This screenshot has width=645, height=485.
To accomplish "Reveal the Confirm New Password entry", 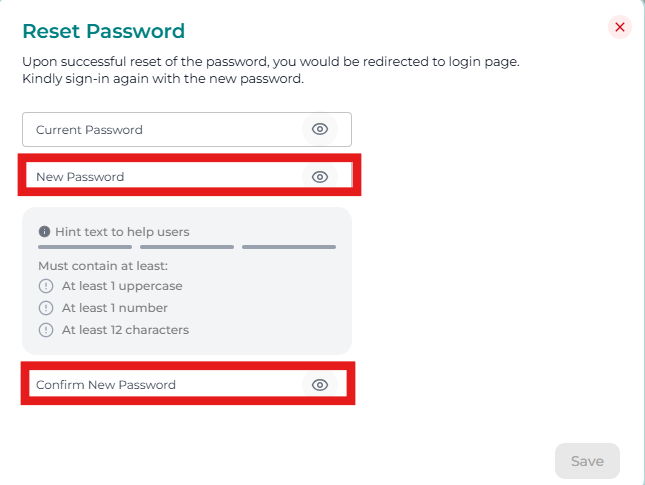I will (x=320, y=385).
